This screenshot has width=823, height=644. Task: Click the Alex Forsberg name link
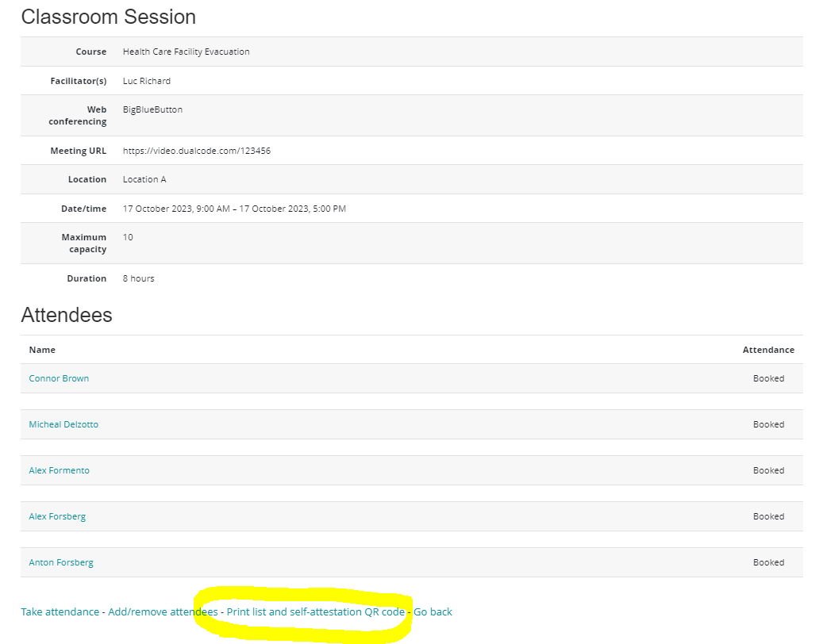(x=57, y=516)
